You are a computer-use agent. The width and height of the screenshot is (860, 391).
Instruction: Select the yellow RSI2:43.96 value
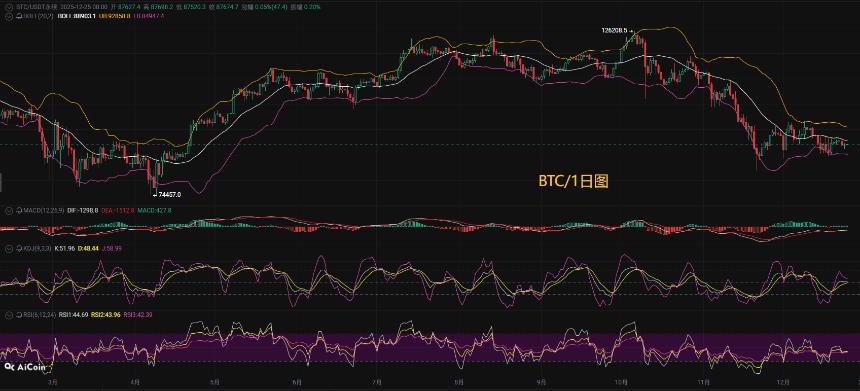click(x=106, y=315)
